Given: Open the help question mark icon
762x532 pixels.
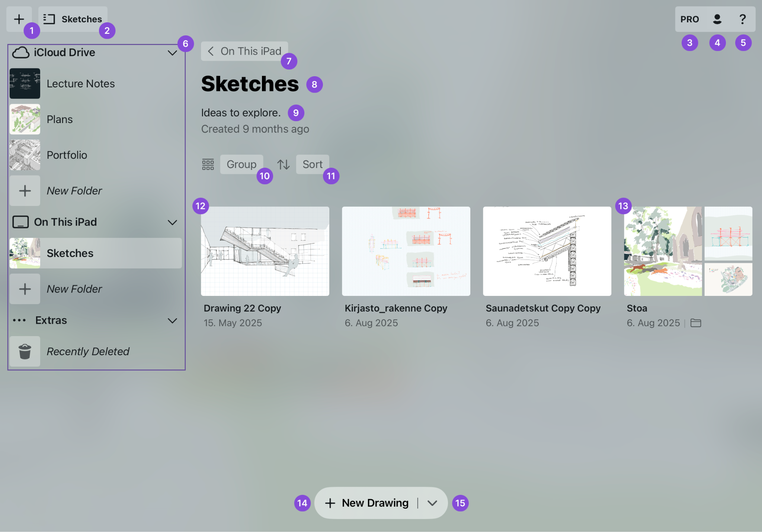Looking at the screenshot, I should click(x=742, y=19).
